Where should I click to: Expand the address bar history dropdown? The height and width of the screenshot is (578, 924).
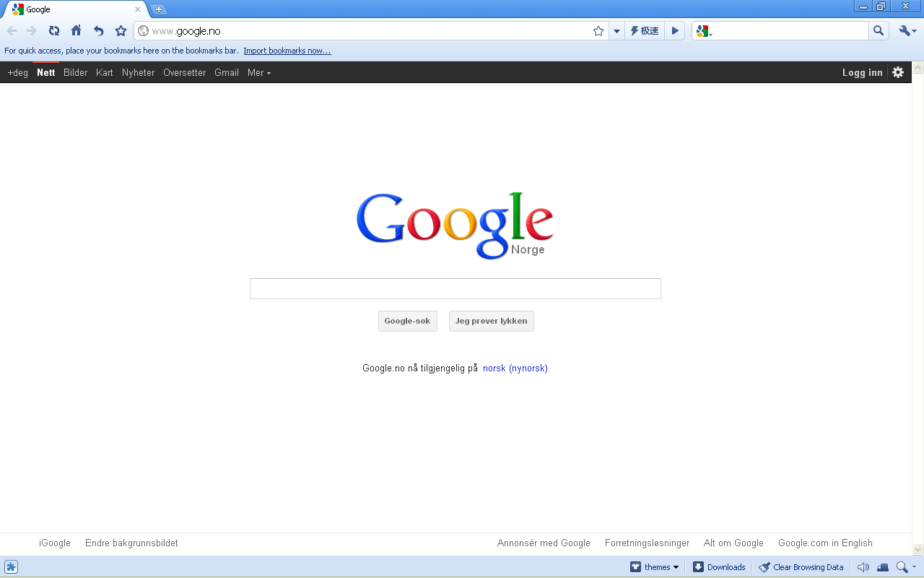[616, 31]
